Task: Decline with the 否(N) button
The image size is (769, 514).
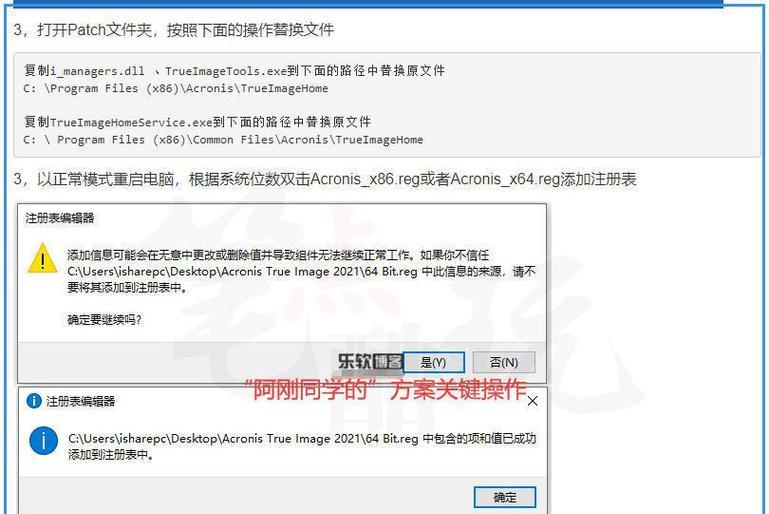Action: (x=504, y=362)
